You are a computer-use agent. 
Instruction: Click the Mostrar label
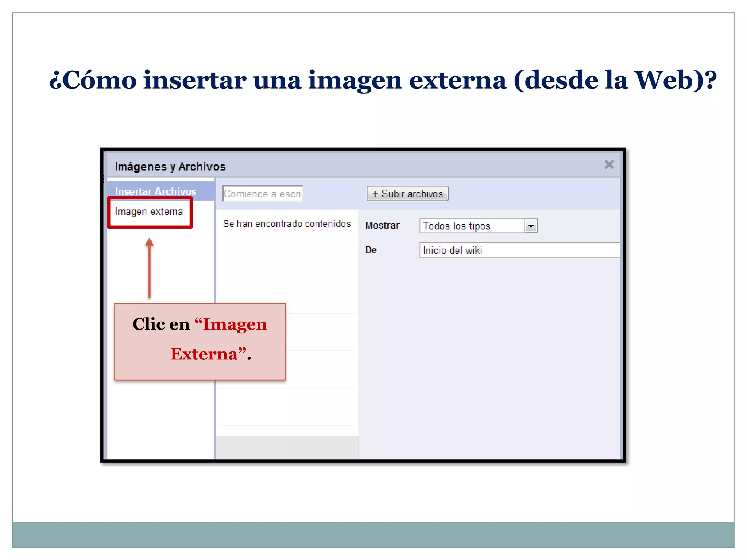point(382,225)
